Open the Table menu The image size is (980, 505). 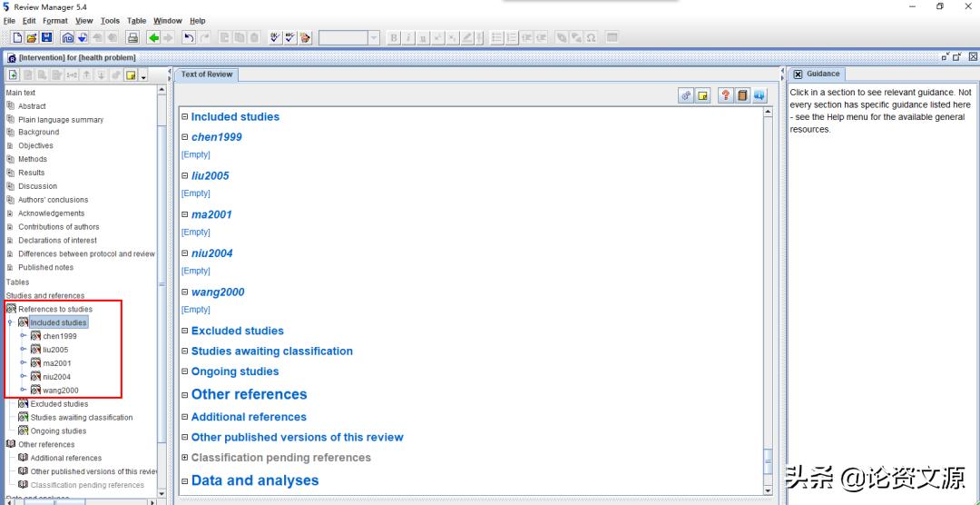136,21
